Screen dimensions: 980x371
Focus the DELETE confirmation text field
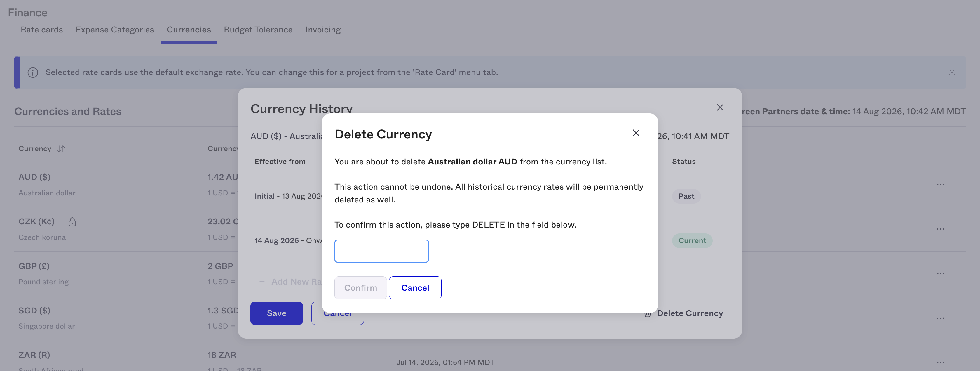click(381, 251)
